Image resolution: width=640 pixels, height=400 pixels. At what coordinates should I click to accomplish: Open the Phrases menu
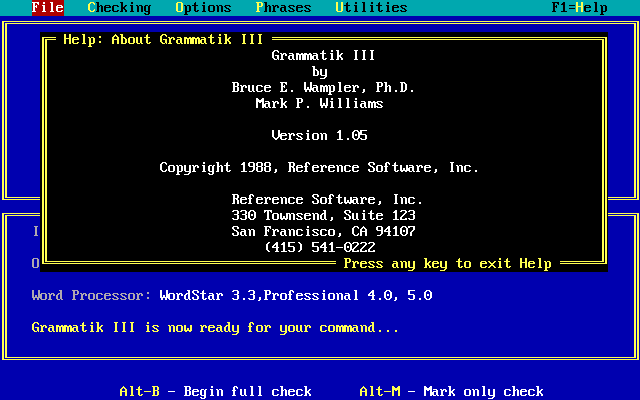pyautogui.click(x=283, y=8)
